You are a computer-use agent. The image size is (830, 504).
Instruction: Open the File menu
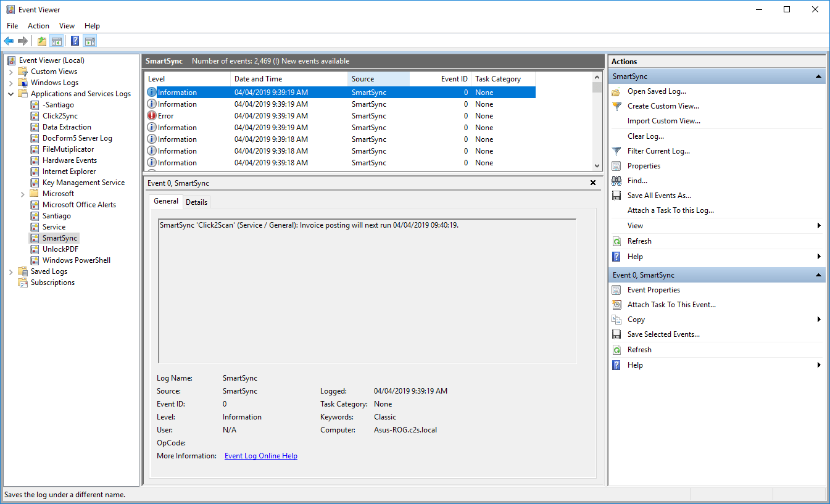(x=12, y=26)
